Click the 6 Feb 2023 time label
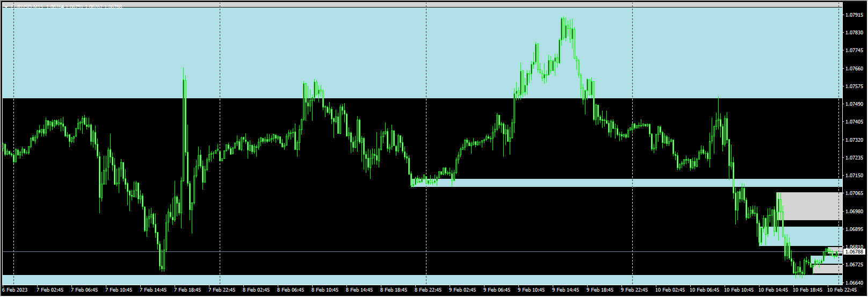The width and height of the screenshot is (868, 297). 15,290
